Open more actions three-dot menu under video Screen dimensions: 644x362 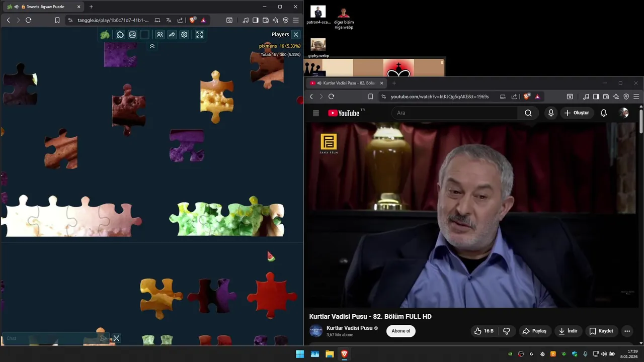[x=627, y=331]
